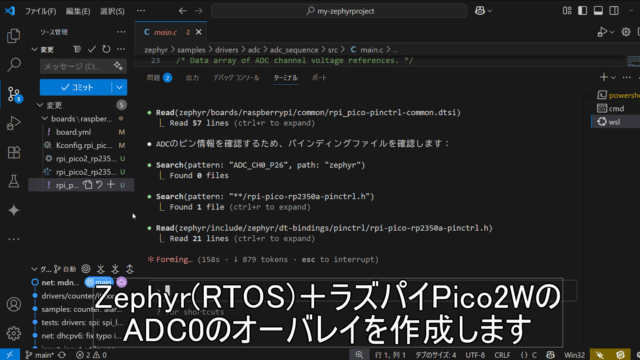Select the wsl terminal
This screenshot has height=360, width=640.
[x=616, y=122]
